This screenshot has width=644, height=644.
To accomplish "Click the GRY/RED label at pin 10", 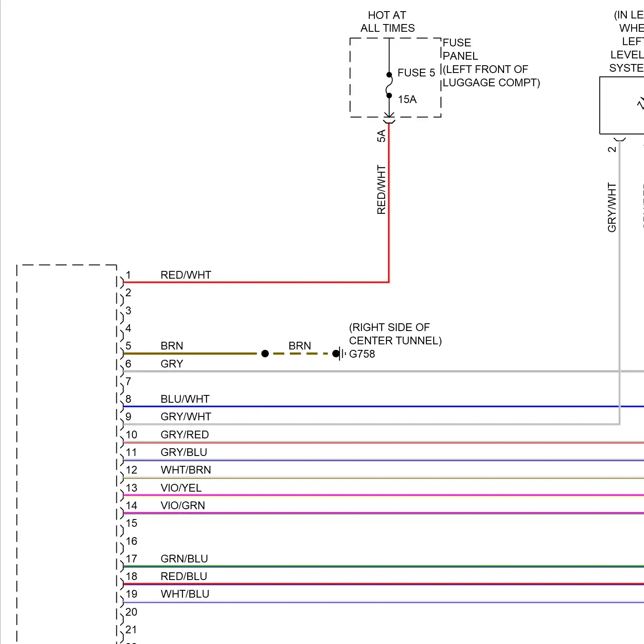I will point(185,434).
